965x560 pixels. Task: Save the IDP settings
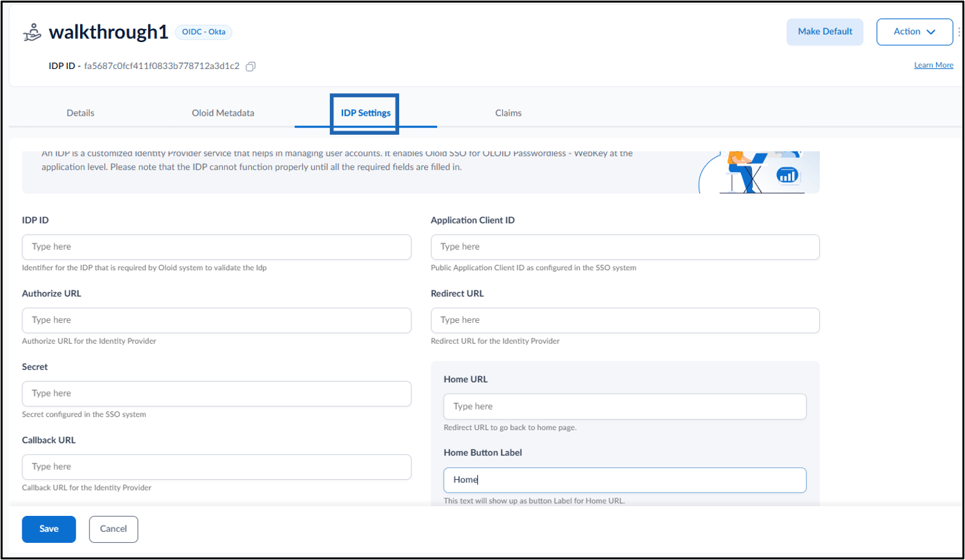(49, 529)
